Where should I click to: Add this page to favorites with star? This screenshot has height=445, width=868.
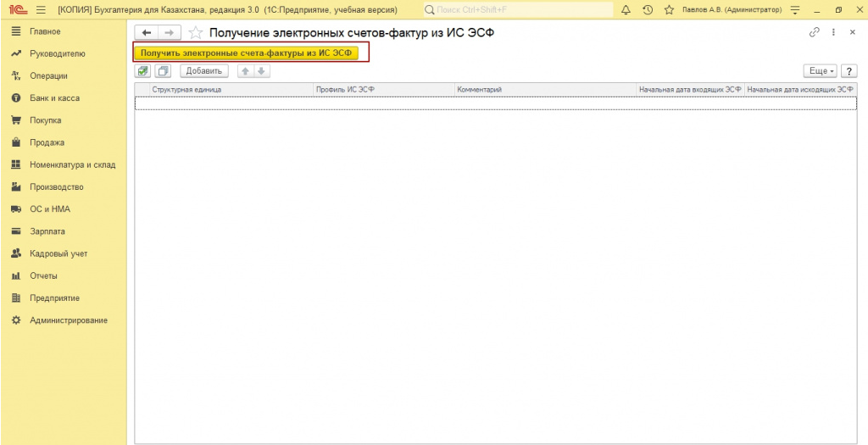point(196,32)
